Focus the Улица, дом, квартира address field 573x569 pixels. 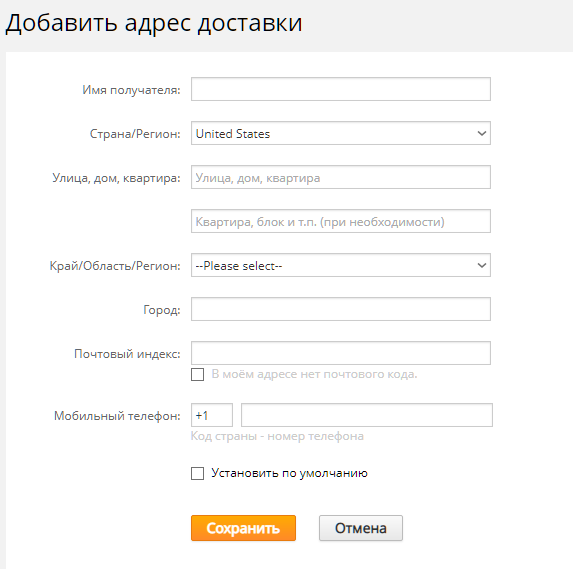[341, 177]
